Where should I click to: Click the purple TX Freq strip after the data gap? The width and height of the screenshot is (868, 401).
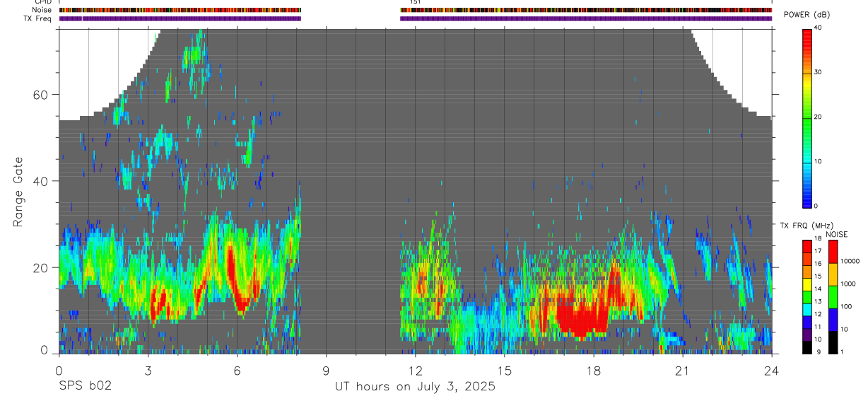pos(586,18)
